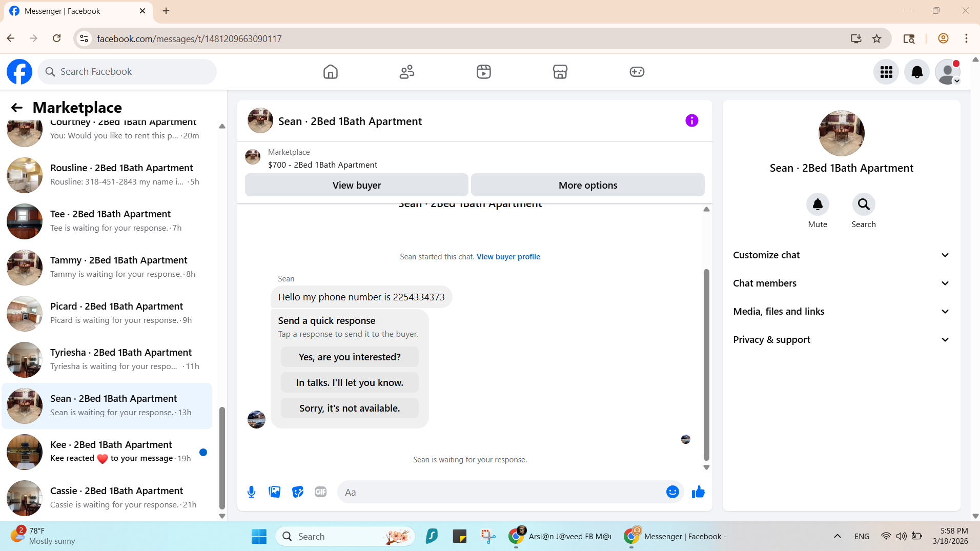Open Snipping Tool in taskbar
The width and height of the screenshot is (980, 551).
pos(488,537)
